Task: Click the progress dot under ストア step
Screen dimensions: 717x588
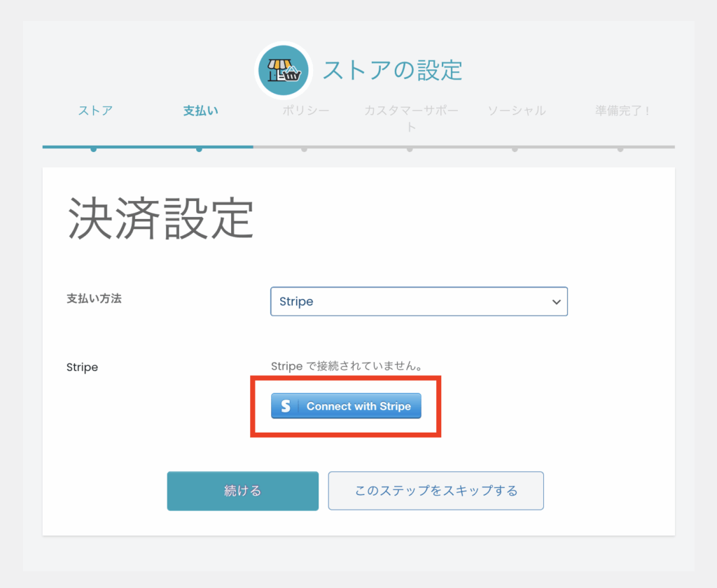Action: pos(93,148)
